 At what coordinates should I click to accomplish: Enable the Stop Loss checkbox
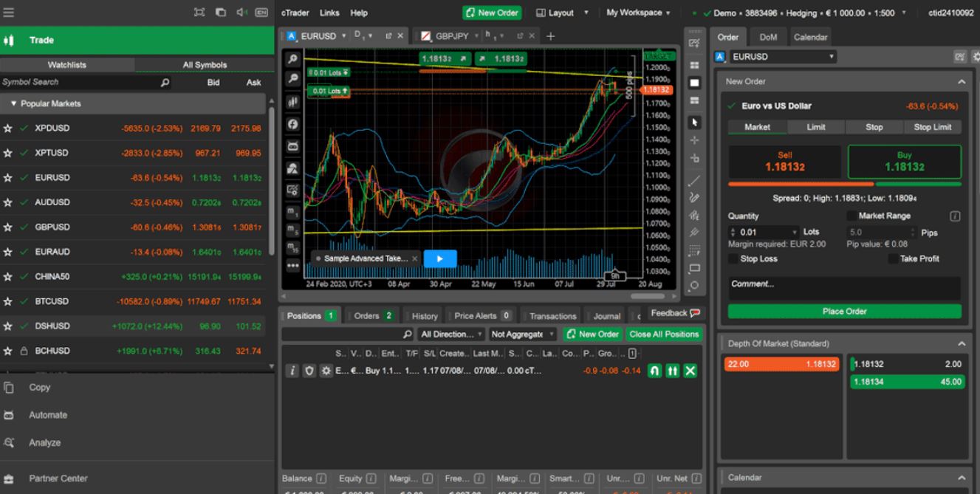(733, 258)
